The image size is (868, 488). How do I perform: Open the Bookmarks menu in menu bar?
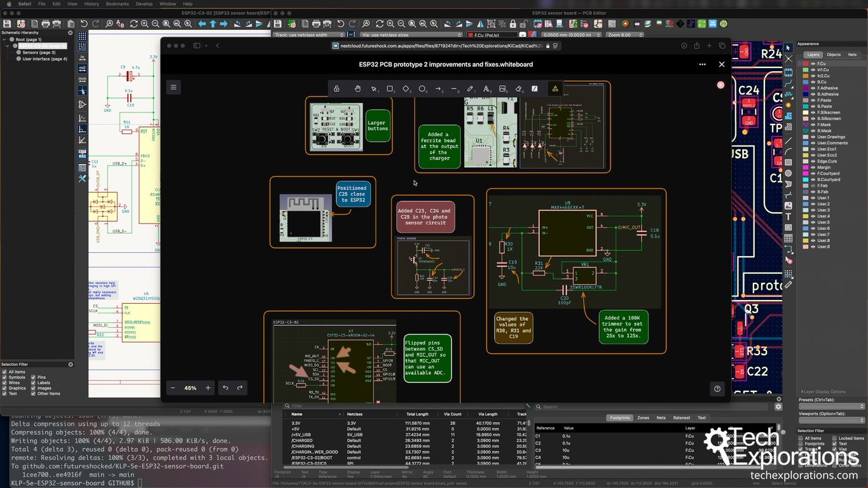117,4
